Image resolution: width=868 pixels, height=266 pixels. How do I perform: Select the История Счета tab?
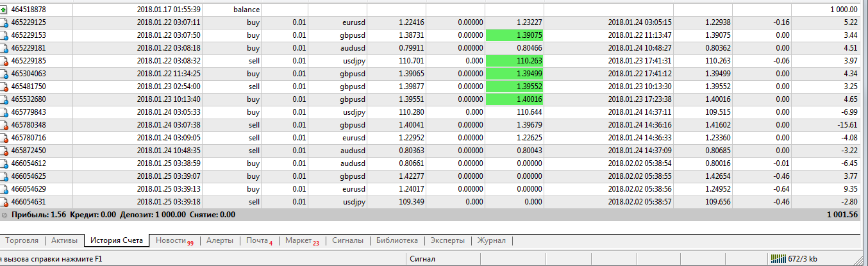117,240
